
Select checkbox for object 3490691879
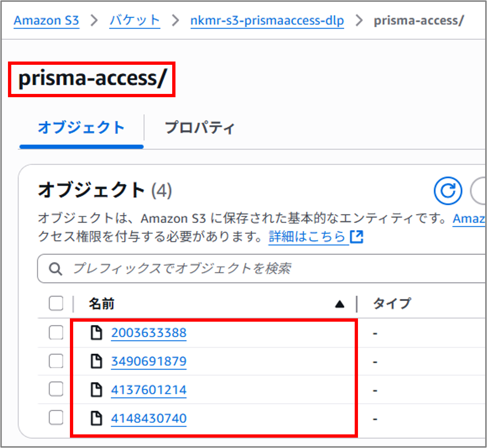(x=56, y=361)
